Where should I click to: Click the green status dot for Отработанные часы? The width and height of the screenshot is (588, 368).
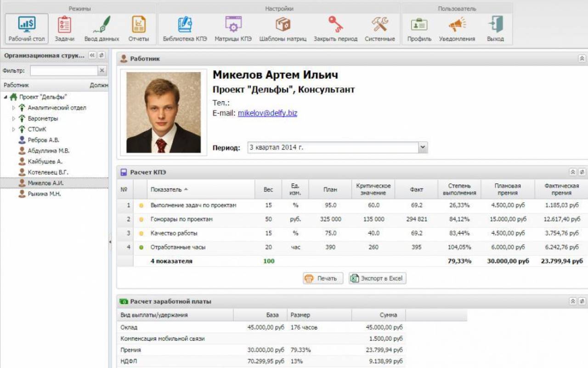[141, 247]
